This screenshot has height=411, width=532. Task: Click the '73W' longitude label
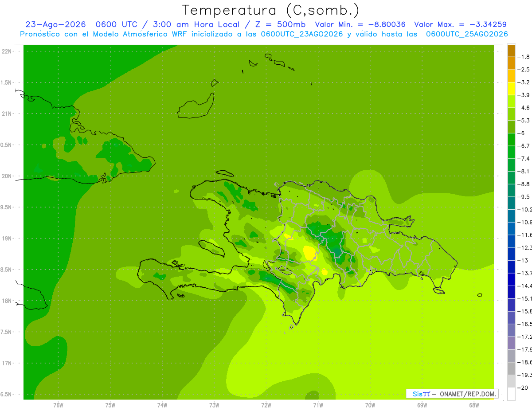214,405
